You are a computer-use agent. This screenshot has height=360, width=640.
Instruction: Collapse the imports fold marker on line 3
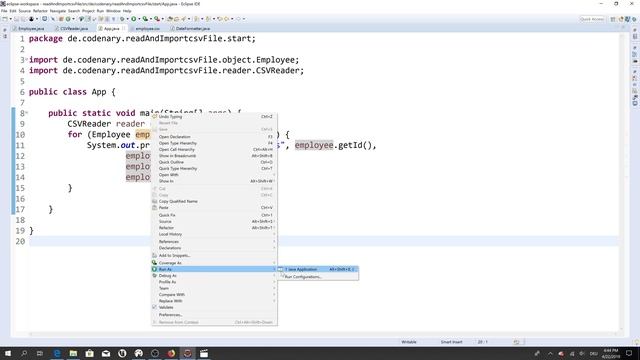27,60
